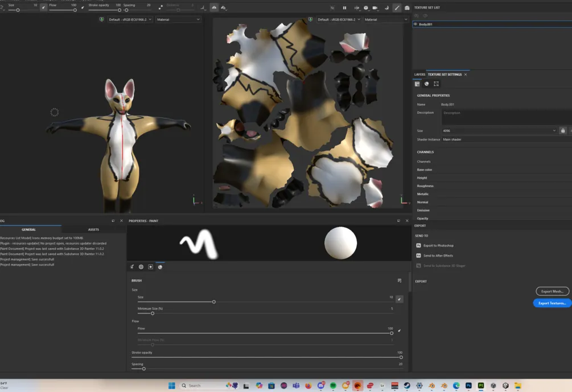Click the camera screenshot icon in the top toolbar
This screenshot has width=572, height=392.
pos(407,8)
